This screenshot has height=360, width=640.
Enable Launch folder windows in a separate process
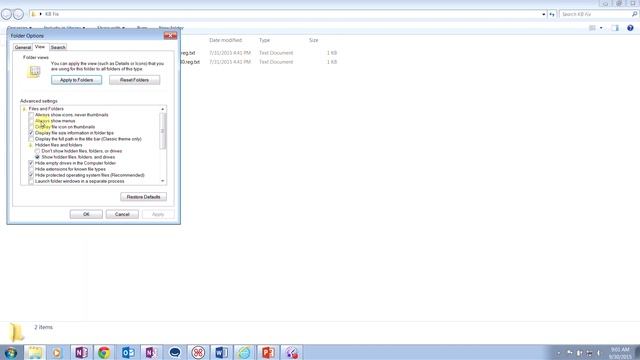tap(31, 181)
